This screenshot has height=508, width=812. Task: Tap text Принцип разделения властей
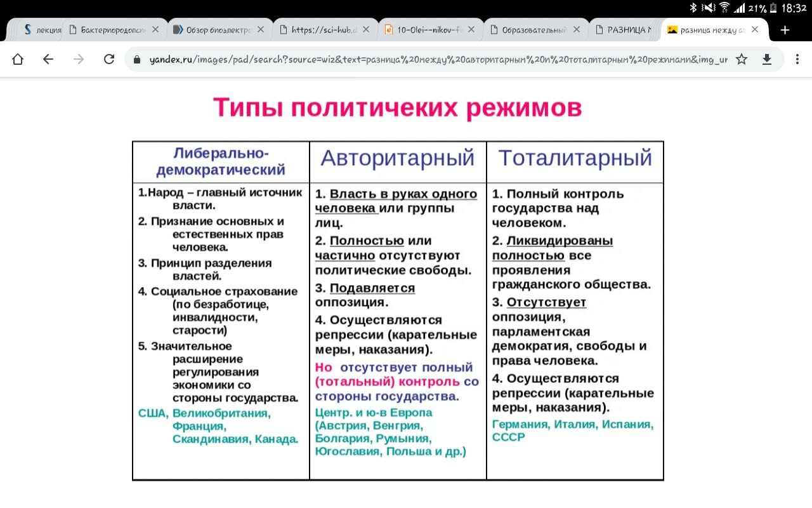205,269
